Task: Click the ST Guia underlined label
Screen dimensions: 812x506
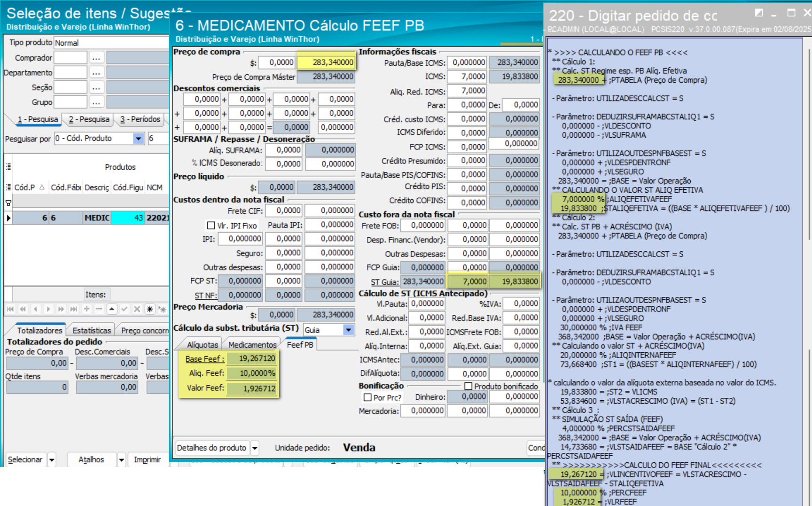Action: pyautogui.click(x=385, y=282)
